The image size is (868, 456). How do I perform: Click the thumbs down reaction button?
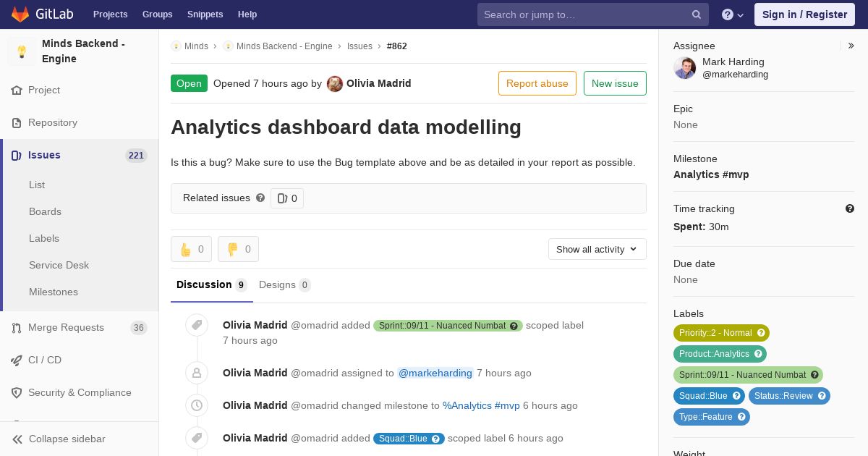238,249
